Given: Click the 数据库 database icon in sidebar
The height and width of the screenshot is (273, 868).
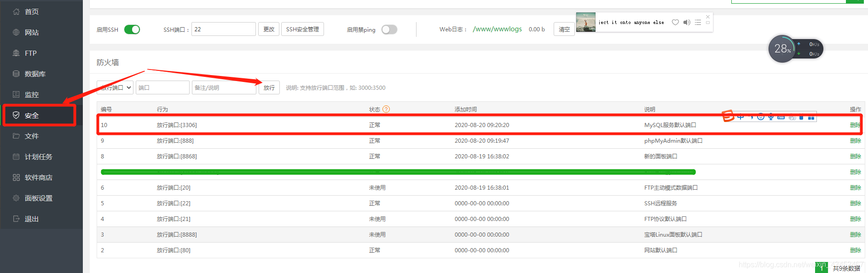Looking at the screenshot, I should 16,74.
